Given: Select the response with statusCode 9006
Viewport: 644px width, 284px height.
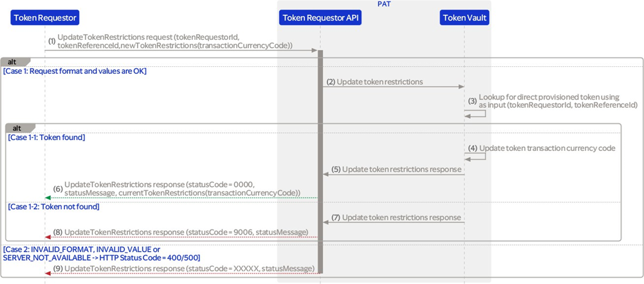Looking at the screenshot, I should pyautogui.click(x=186, y=231).
